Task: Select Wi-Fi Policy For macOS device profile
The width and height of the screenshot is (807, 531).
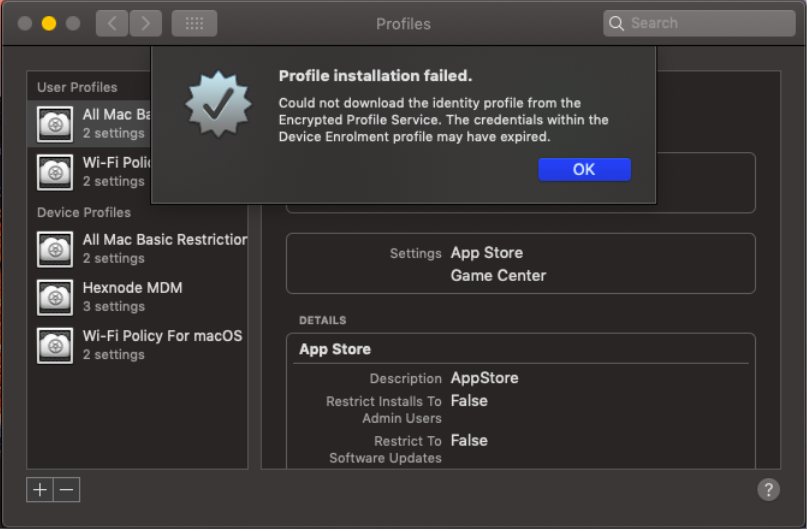Action: pos(137,345)
